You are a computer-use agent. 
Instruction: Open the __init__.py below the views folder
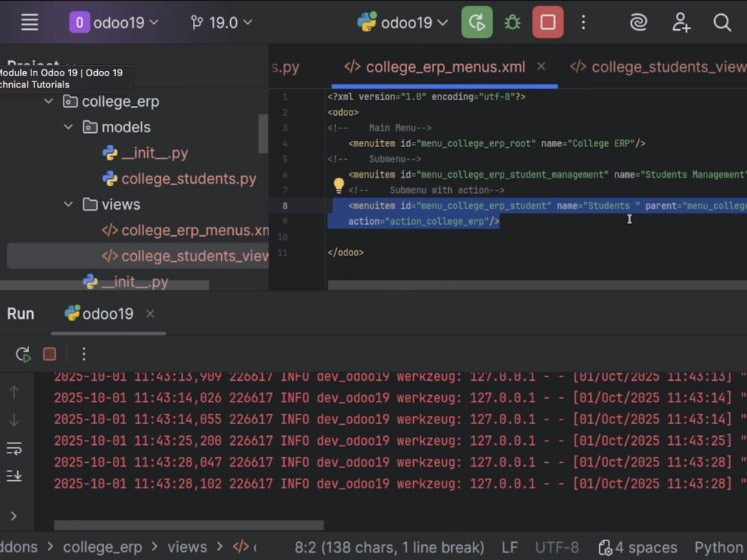[x=134, y=281]
